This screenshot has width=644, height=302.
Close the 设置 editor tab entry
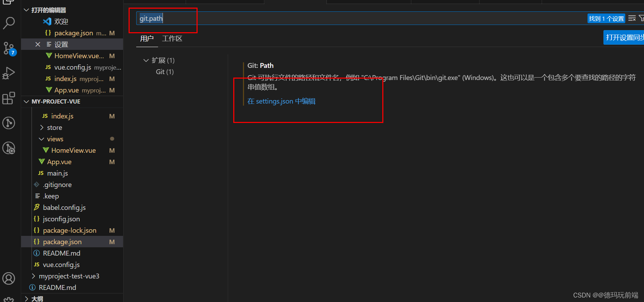click(x=38, y=44)
